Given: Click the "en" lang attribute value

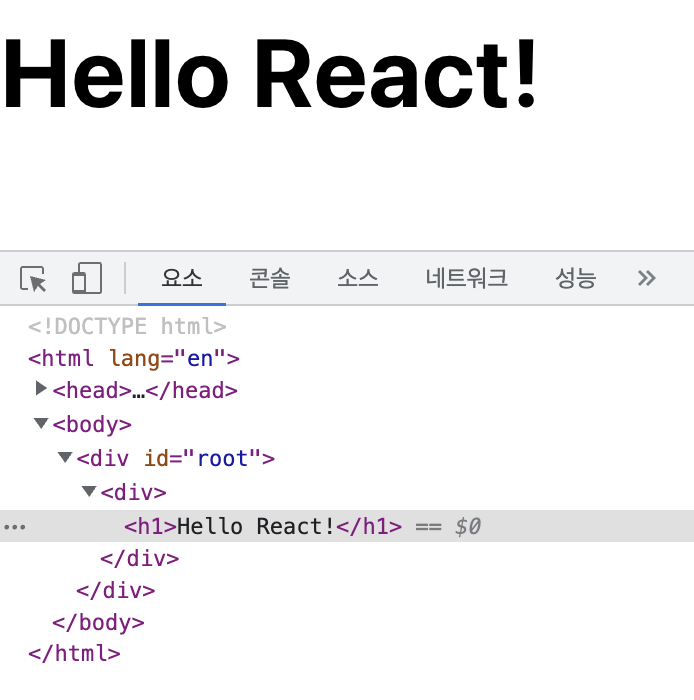Looking at the screenshot, I should pyautogui.click(x=200, y=358).
